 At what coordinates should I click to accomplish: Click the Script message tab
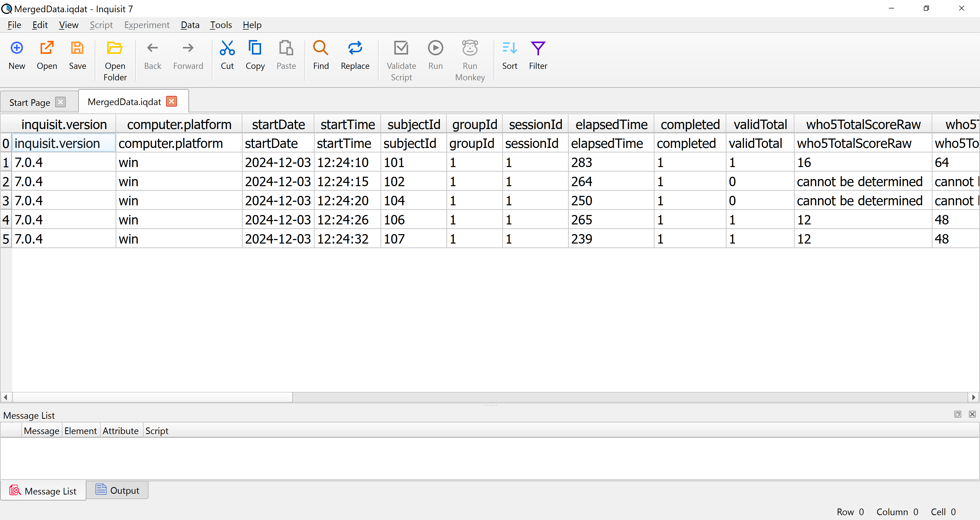point(156,430)
